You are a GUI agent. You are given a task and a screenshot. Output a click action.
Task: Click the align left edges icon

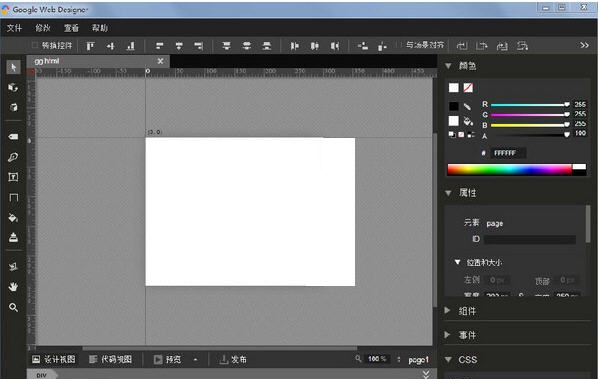click(x=159, y=46)
